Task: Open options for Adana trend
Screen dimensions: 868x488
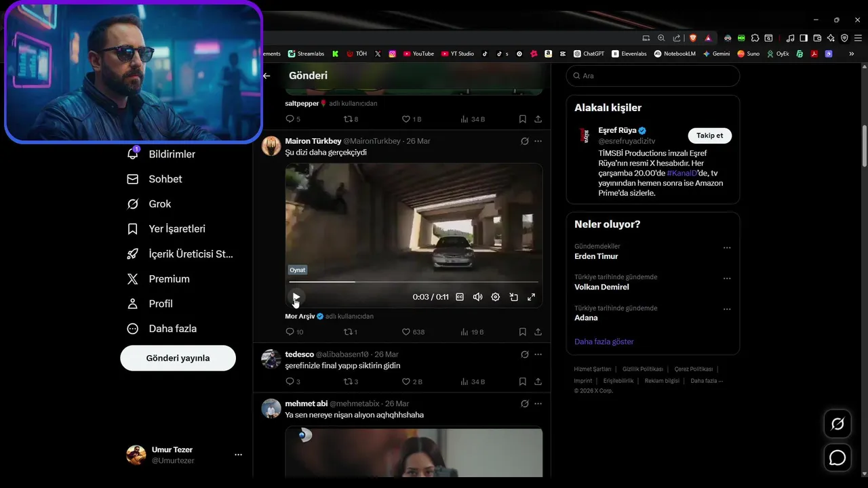Action: (x=727, y=310)
